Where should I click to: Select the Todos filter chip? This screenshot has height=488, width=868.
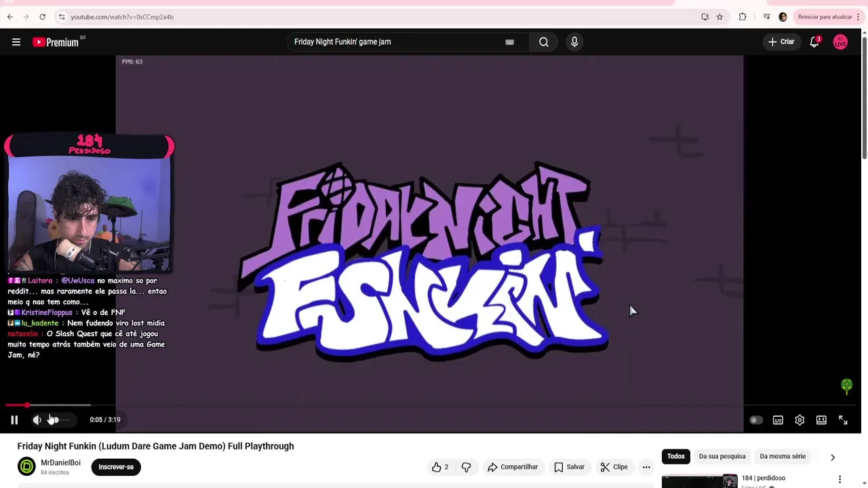coord(676,457)
